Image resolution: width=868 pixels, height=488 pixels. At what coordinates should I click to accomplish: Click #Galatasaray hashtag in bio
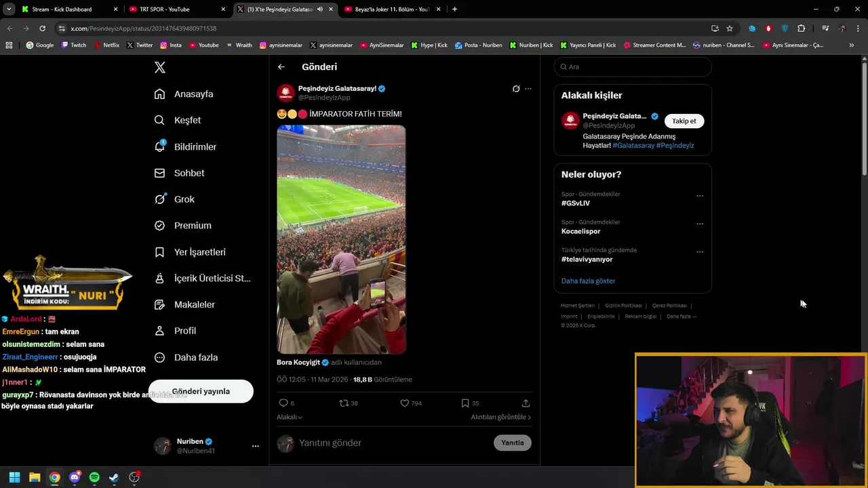coord(633,146)
